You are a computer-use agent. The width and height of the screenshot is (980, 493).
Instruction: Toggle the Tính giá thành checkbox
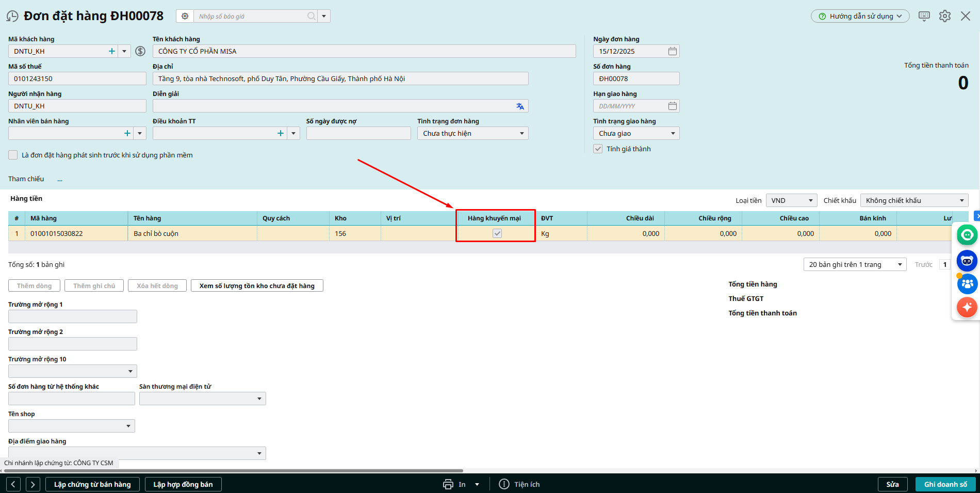click(598, 149)
